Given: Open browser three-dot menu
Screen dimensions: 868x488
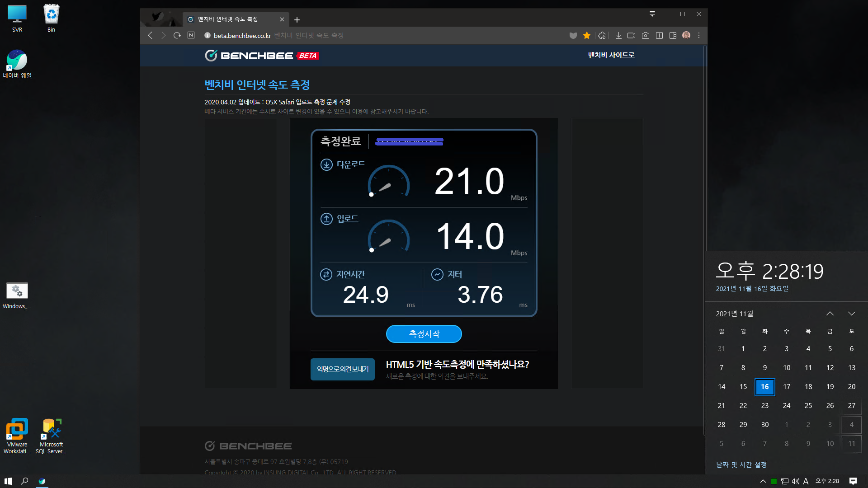Looking at the screenshot, I should (x=699, y=35).
